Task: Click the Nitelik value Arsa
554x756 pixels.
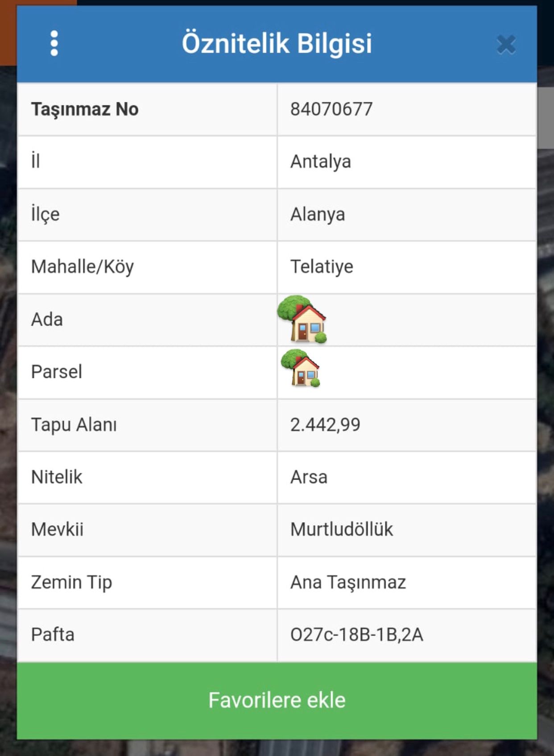Action: click(309, 477)
